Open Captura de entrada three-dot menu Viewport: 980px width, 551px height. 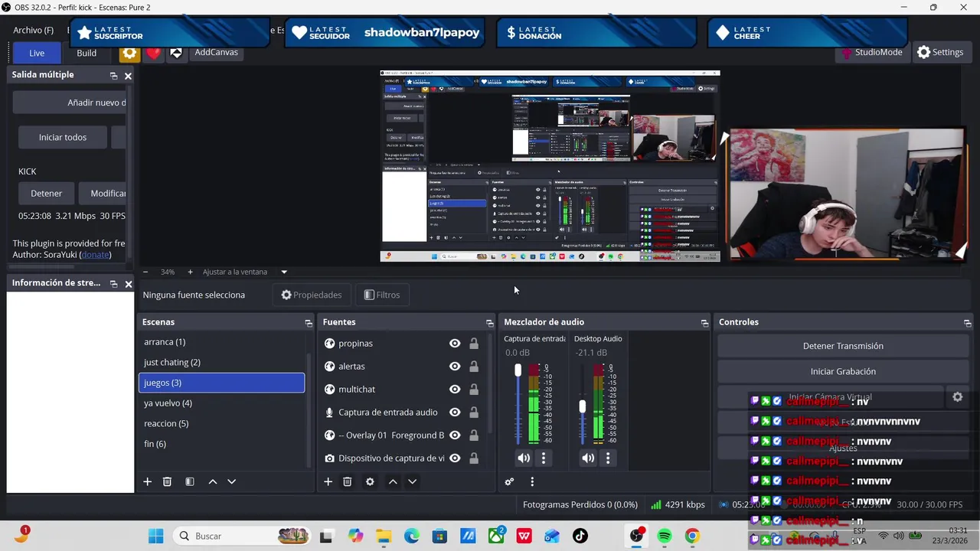point(544,458)
